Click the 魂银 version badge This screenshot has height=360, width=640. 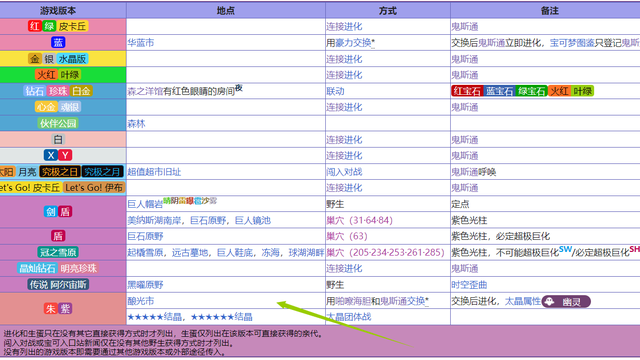(69, 107)
